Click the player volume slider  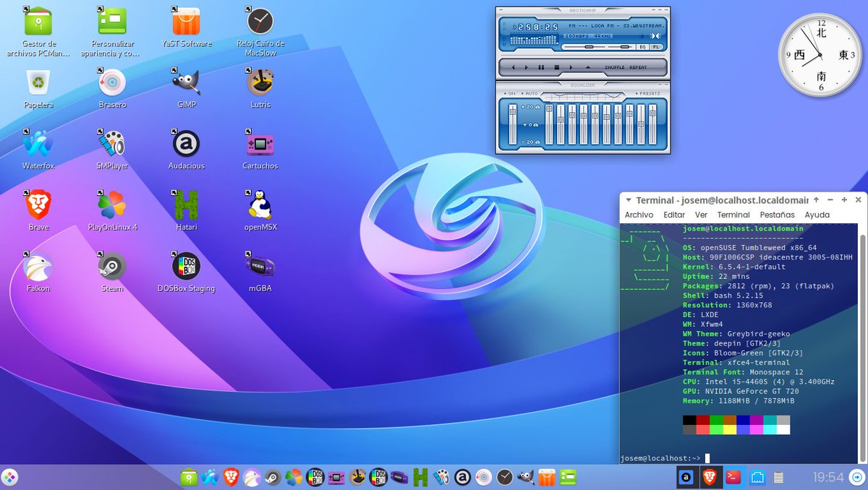584,47
